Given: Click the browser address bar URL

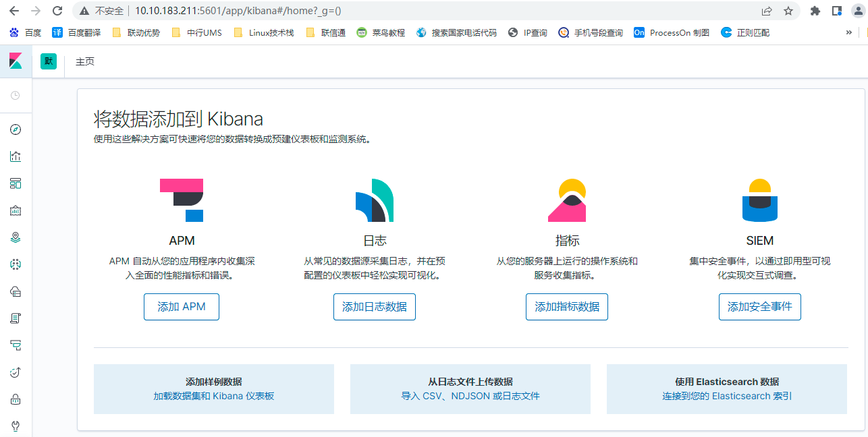Looking at the screenshot, I should [238, 11].
